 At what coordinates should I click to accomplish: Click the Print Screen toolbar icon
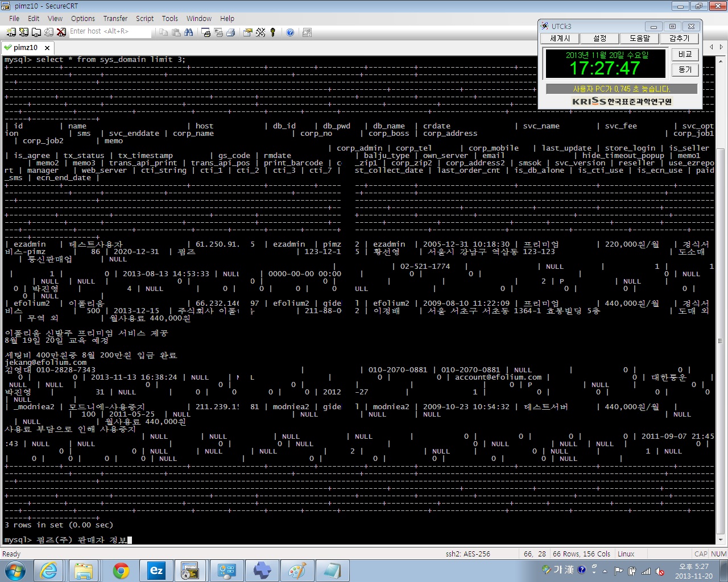click(x=206, y=32)
